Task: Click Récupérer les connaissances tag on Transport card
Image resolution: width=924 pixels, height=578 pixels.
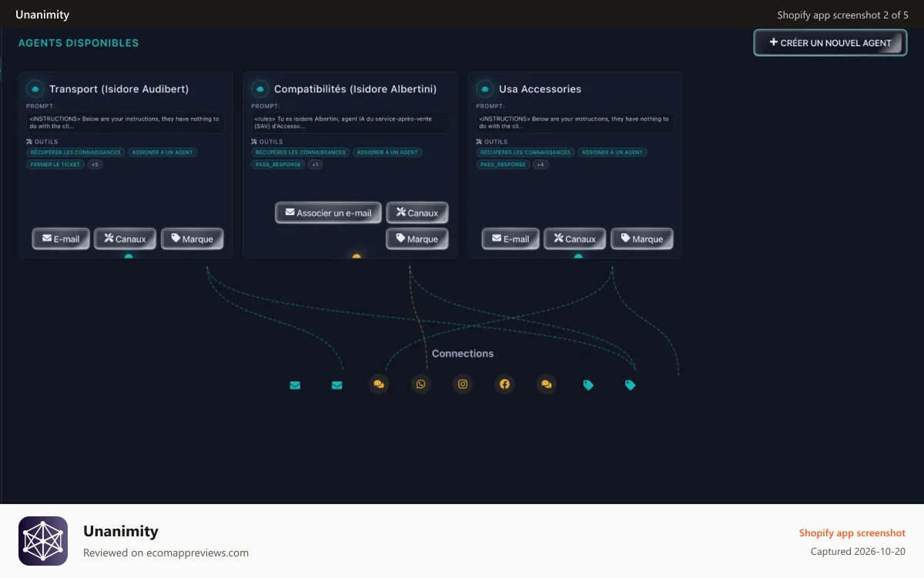Action: (75, 153)
